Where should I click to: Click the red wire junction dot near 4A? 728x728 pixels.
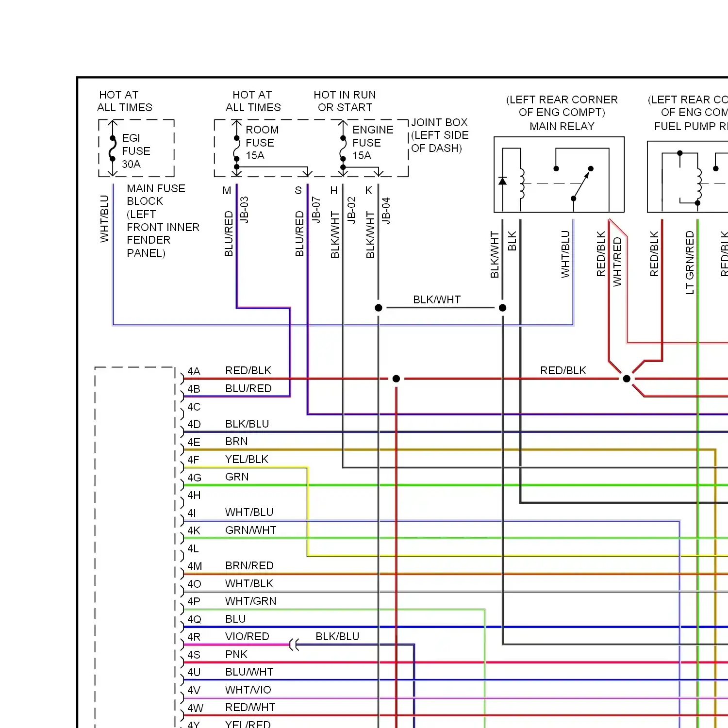pos(396,379)
